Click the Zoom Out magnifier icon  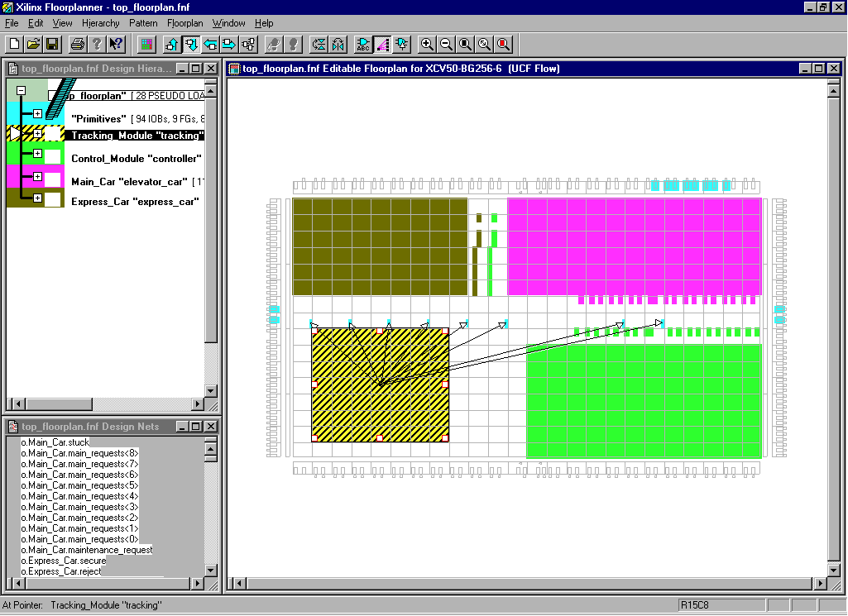pyautogui.click(x=447, y=44)
